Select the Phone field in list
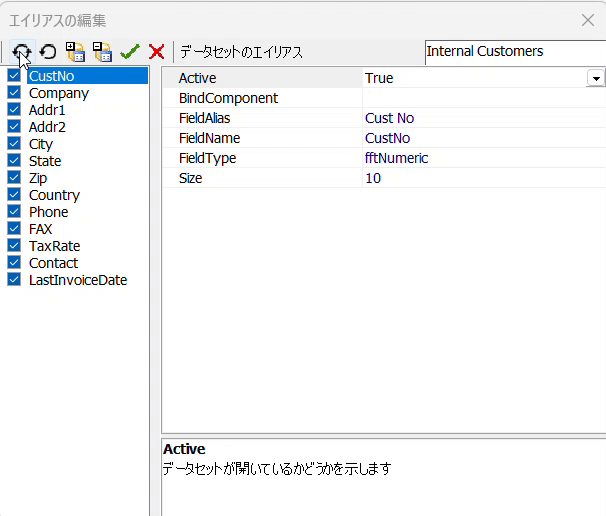 pyautogui.click(x=48, y=212)
